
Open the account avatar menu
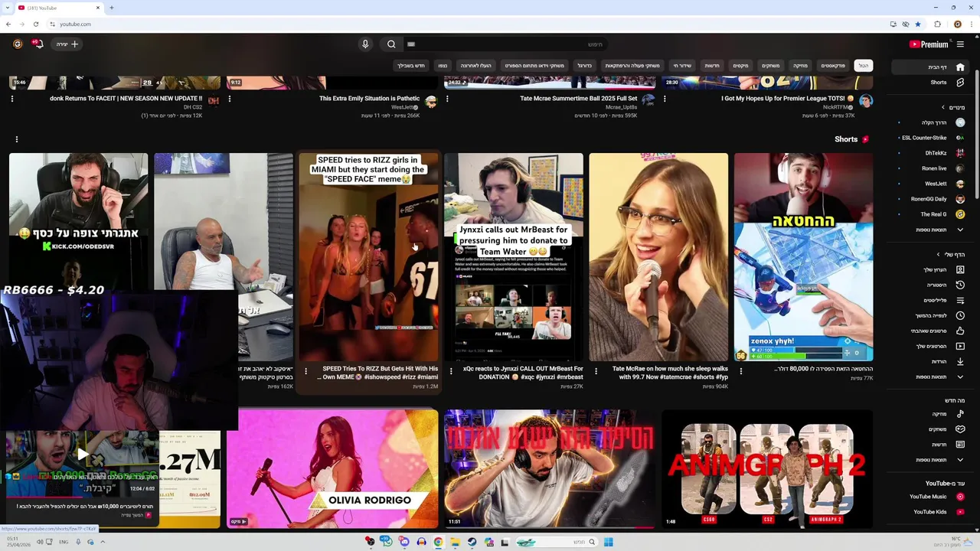[18, 44]
